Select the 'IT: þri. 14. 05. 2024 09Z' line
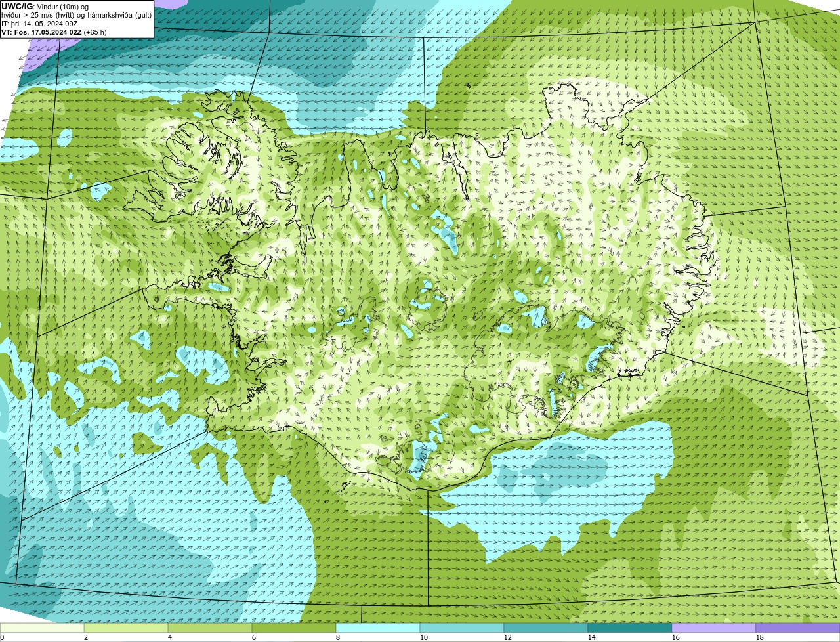 pos(40,24)
